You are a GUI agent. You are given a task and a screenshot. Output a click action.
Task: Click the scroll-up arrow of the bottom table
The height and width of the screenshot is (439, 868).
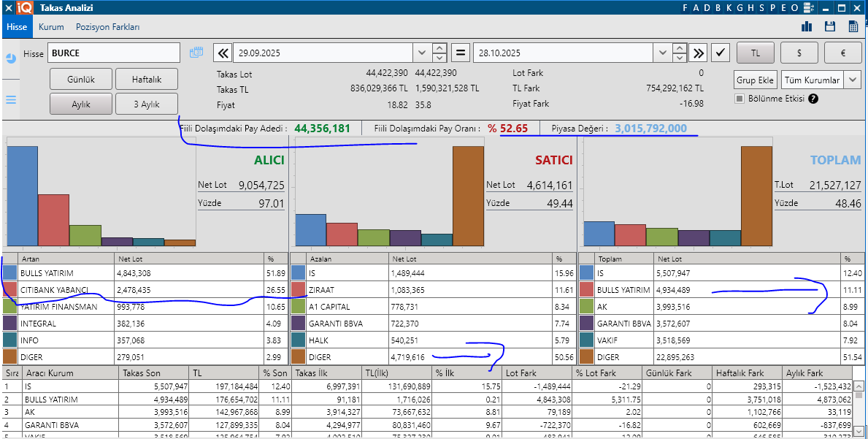(858, 386)
